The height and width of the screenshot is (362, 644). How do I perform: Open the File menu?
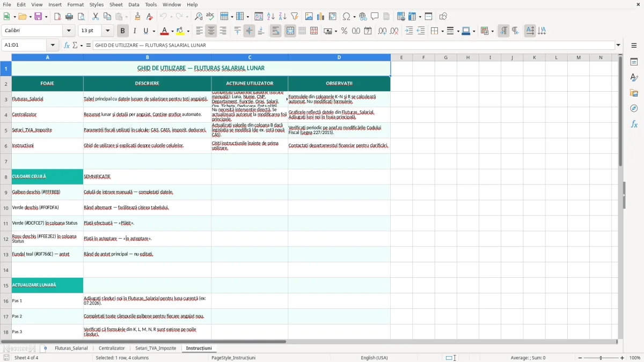6,4
